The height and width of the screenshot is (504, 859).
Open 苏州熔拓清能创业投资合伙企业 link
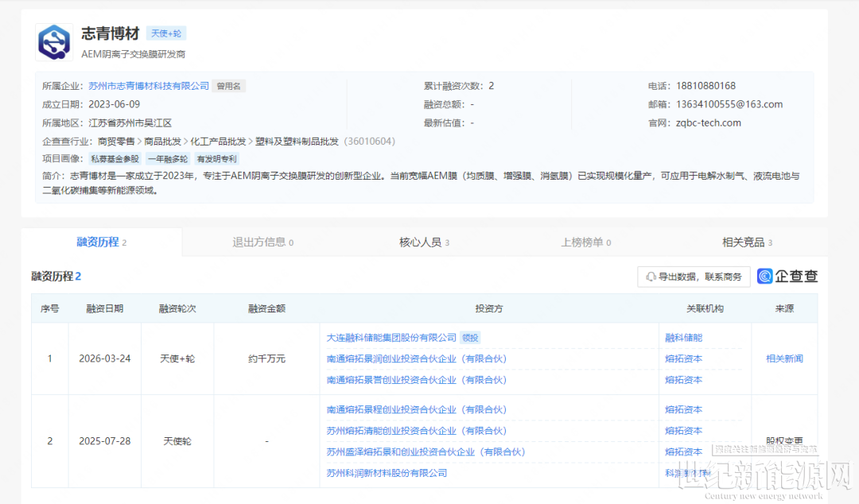click(416, 431)
